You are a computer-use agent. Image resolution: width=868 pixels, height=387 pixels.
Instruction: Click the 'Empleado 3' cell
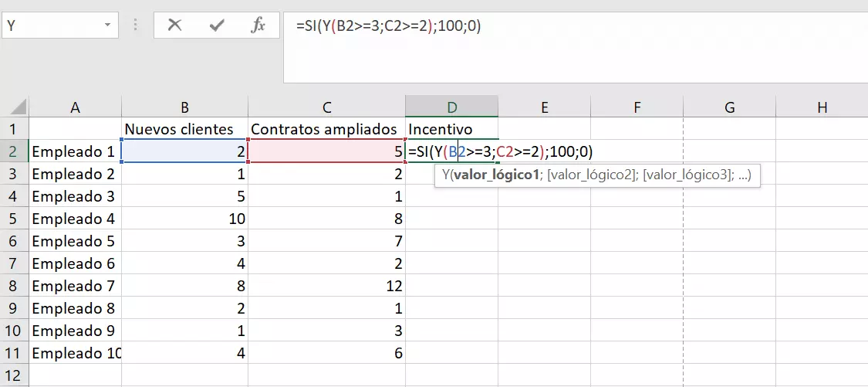pyautogui.click(x=76, y=196)
